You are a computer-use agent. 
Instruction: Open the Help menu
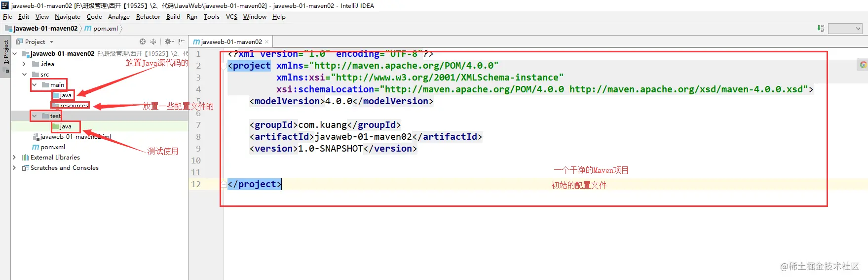[x=279, y=17]
